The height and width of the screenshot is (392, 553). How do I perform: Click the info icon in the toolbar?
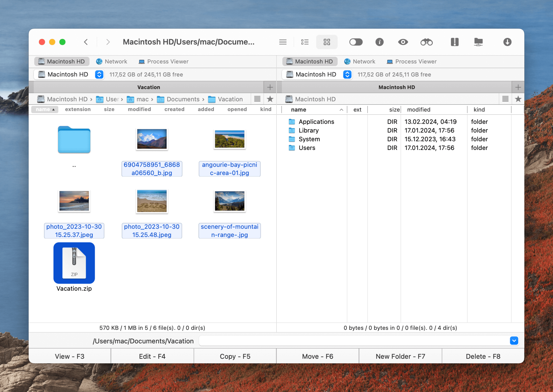(x=379, y=42)
